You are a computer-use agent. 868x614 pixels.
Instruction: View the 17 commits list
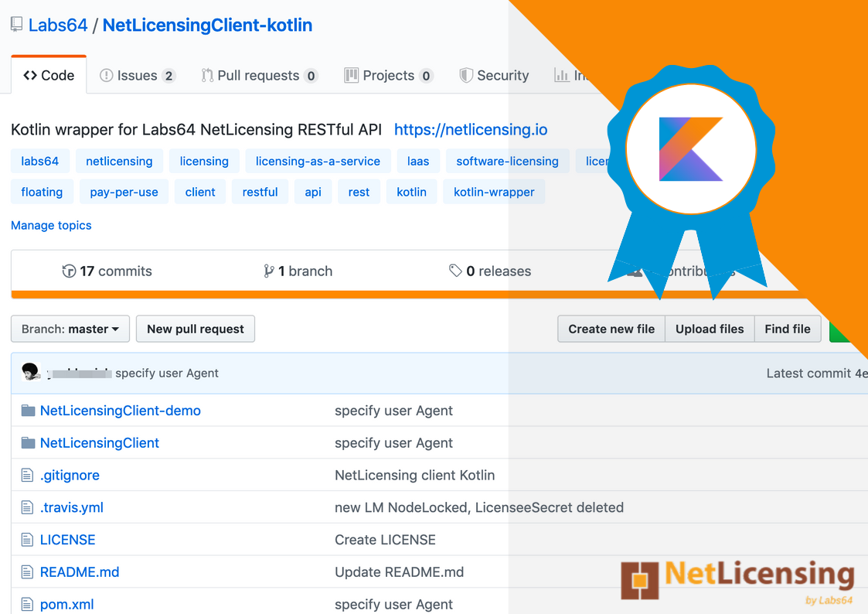[116, 271]
